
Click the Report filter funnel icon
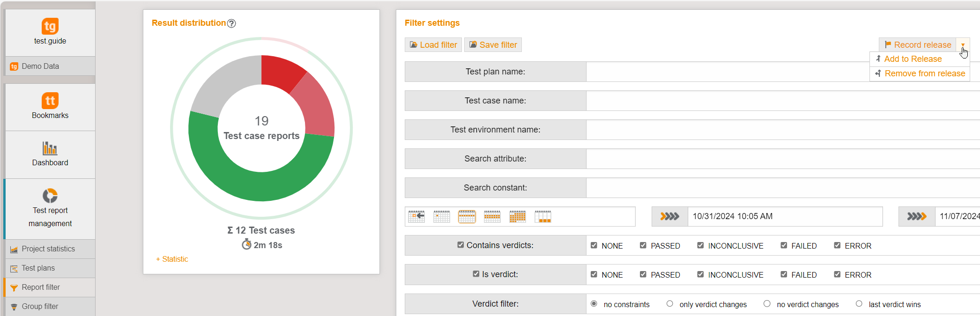point(14,287)
